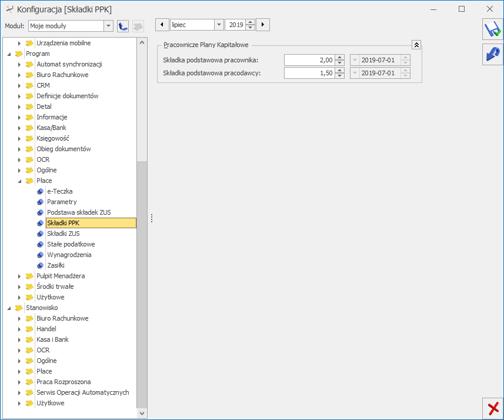Close the window with the red X button

tap(493, 408)
